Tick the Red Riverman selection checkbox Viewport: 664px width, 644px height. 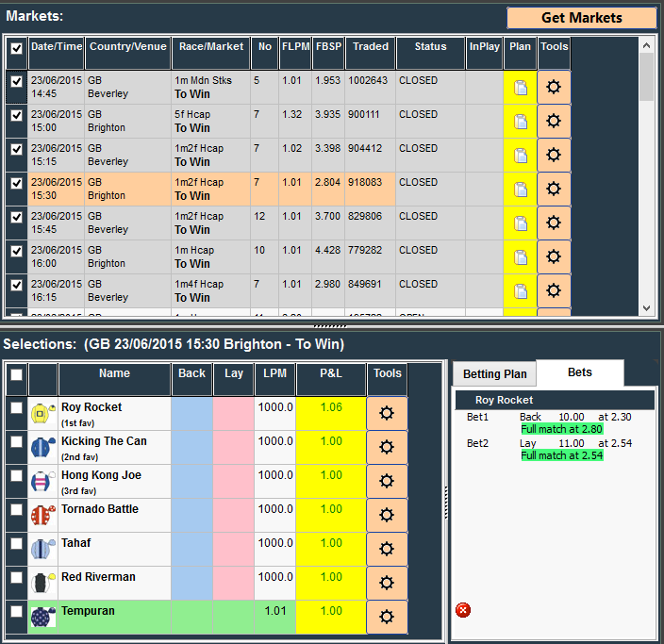coord(16,578)
